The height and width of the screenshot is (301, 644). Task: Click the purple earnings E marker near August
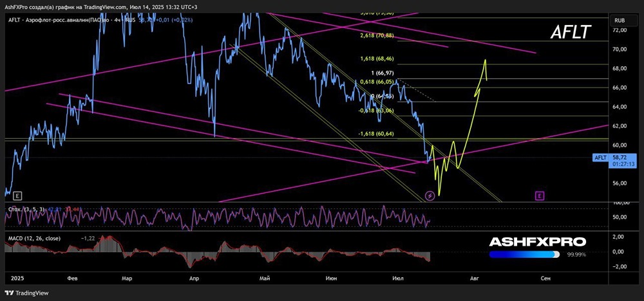pyautogui.click(x=540, y=195)
